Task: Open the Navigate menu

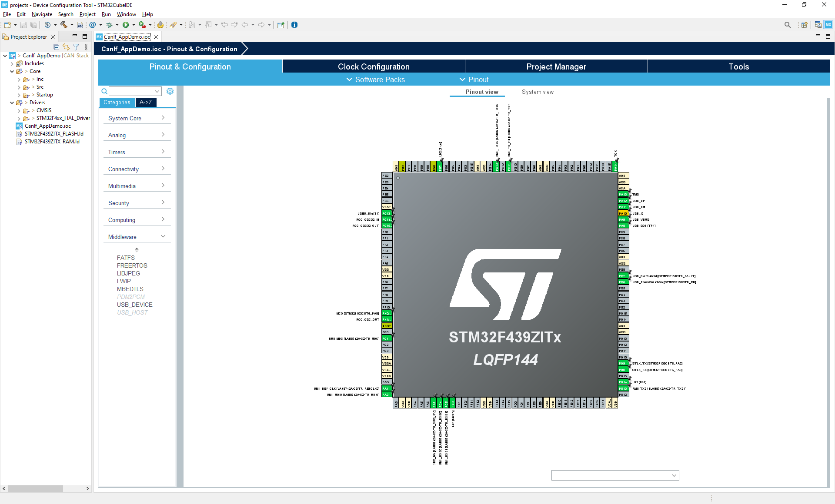Action: coord(42,14)
